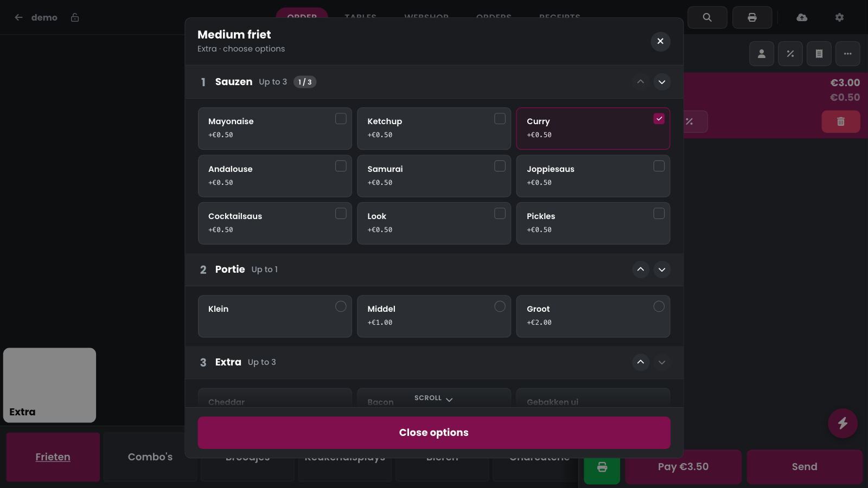The width and height of the screenshot is (868, 488).
Task: Click the SCROLL down indicator
Action: (434, 398)
